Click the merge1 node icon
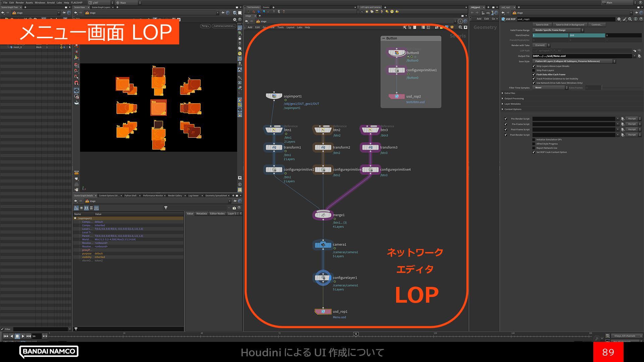 (323, 215)
